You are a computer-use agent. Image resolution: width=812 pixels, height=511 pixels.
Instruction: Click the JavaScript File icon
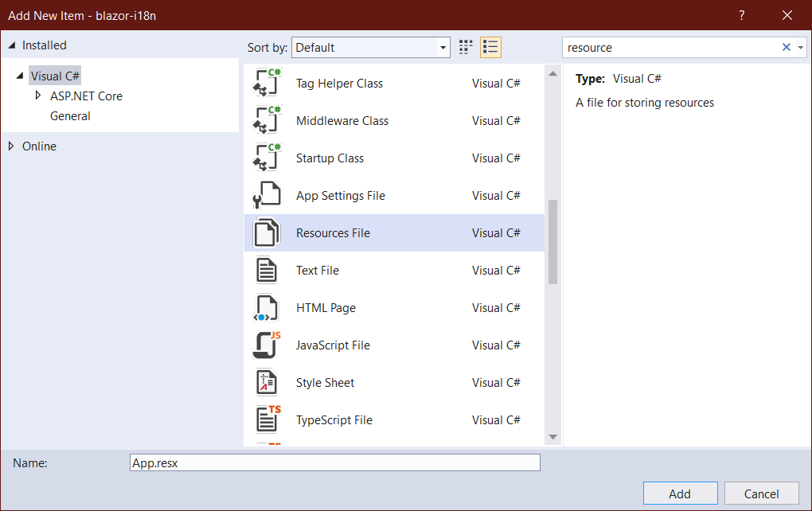pos(267,345)
